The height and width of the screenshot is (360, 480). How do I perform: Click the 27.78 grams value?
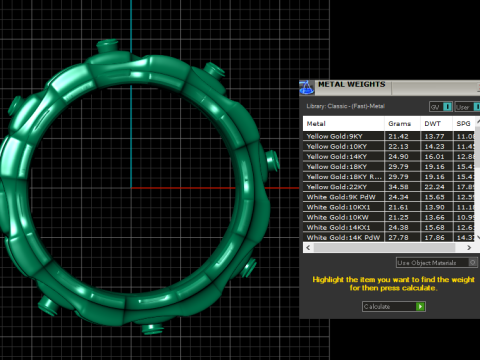[398, 237]
